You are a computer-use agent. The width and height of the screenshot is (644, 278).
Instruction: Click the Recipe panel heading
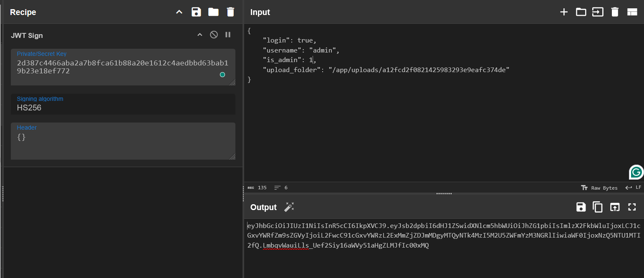(x=23, y=12)
